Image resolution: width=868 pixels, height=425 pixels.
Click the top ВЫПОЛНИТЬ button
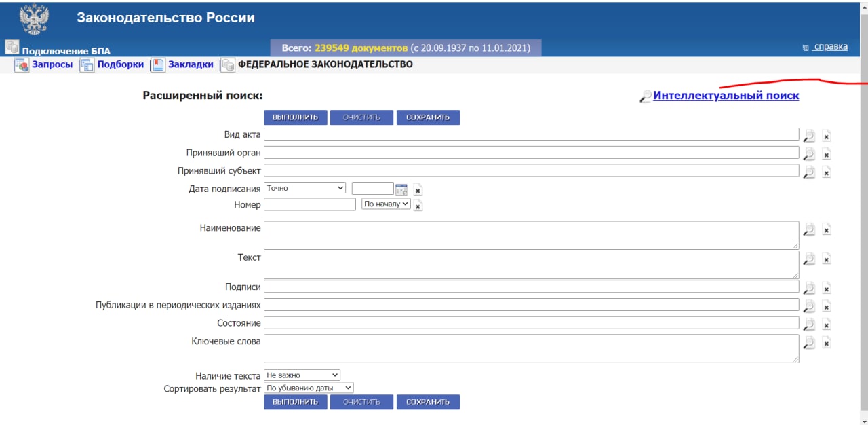click(x=296, y=117)
